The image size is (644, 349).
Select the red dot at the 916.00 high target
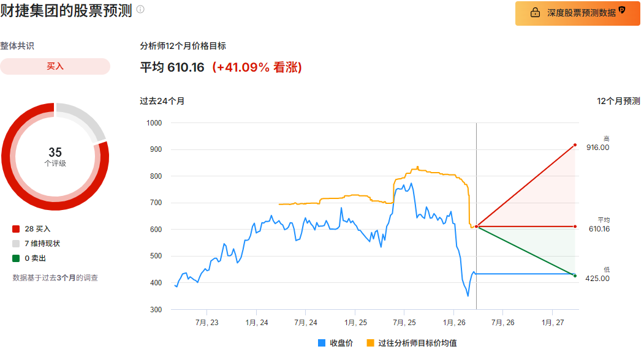(x=575, y=145)
